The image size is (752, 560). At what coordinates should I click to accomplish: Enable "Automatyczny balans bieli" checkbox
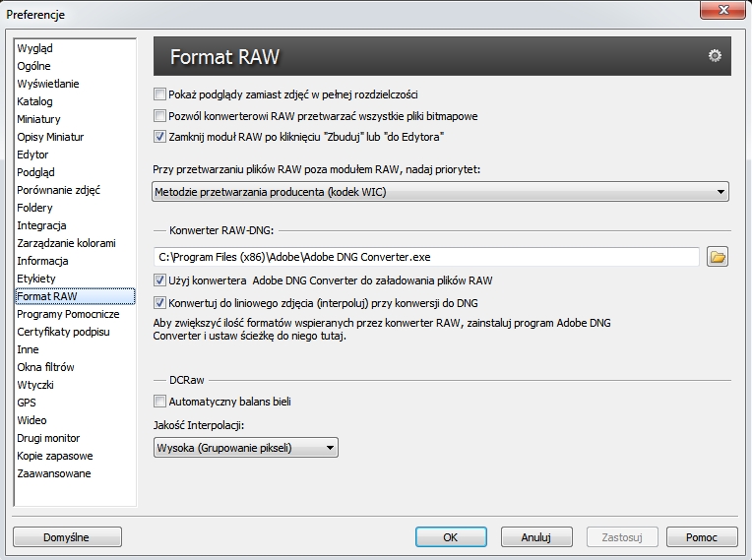pos(160,402)
